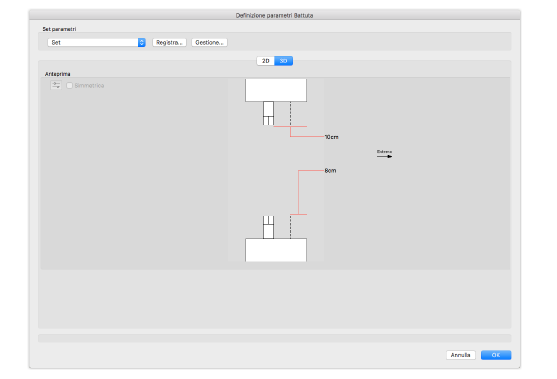
Task: Click the Gestione... button
Action: tap(209, 43)
